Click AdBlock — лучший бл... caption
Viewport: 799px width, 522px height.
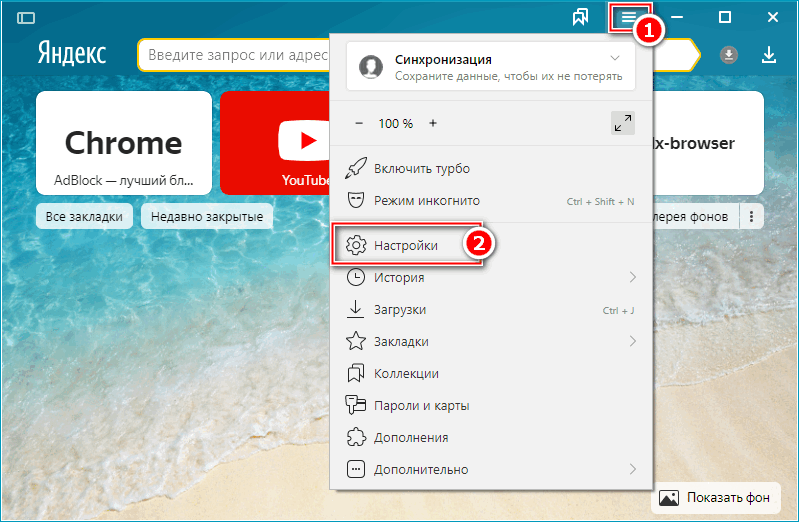click(x=124, y=180)
